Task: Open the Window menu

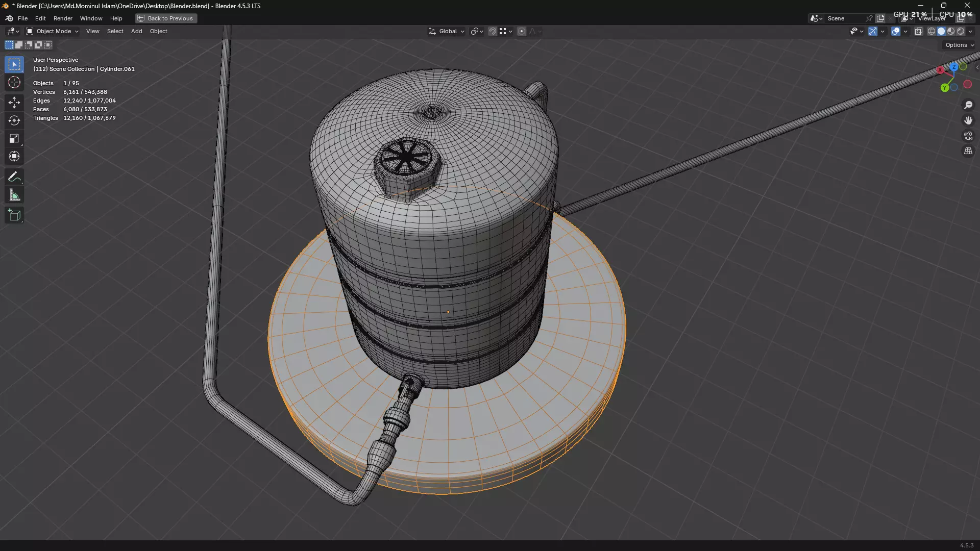Action: pos(91,18)
